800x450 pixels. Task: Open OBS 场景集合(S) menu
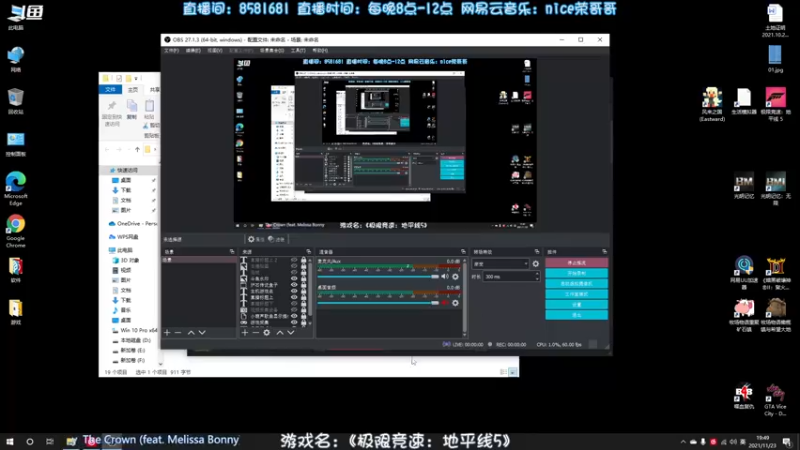tap(272, 51)
